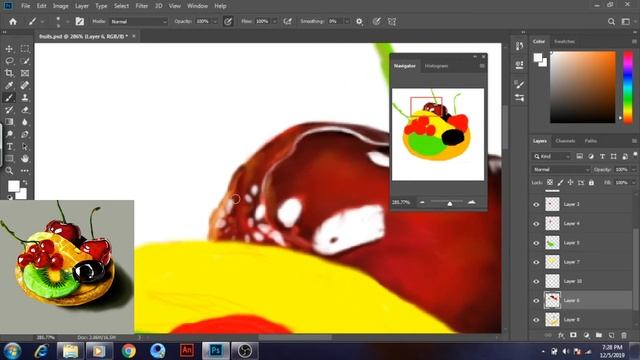The height and width of the screenshot is (360, 640).
Task: Add a layer mask icon
Action: 573,335
